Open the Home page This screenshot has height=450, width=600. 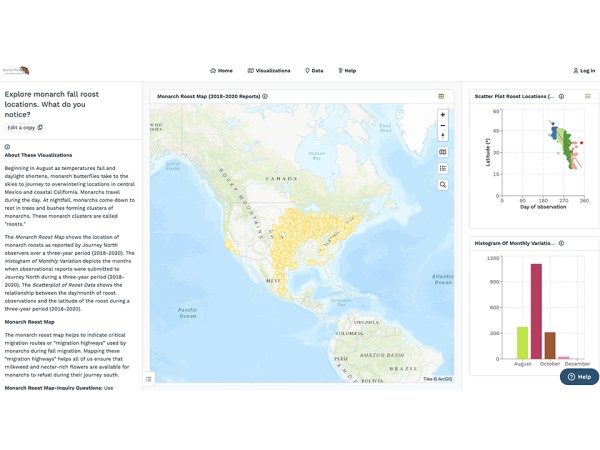click(x=222, y=70)
